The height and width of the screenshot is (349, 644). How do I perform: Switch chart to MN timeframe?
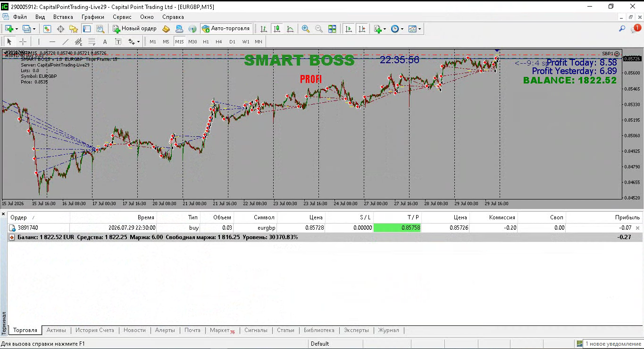tap(259, 42)
